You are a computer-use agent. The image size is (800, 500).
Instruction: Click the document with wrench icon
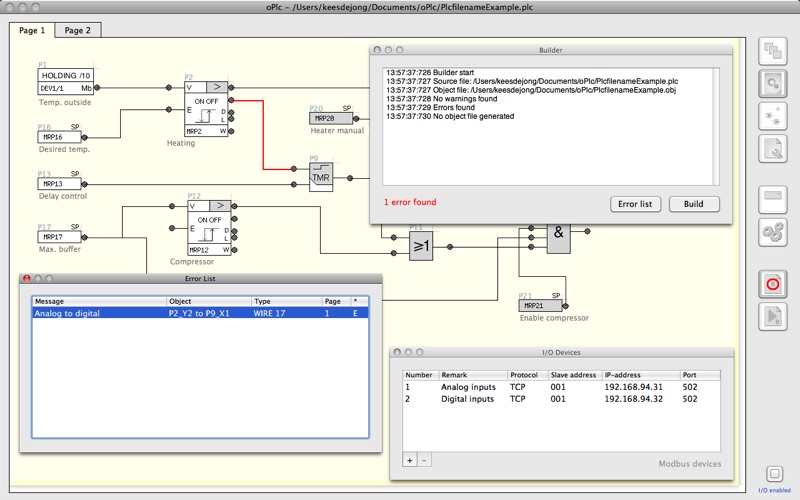point(772,148)
